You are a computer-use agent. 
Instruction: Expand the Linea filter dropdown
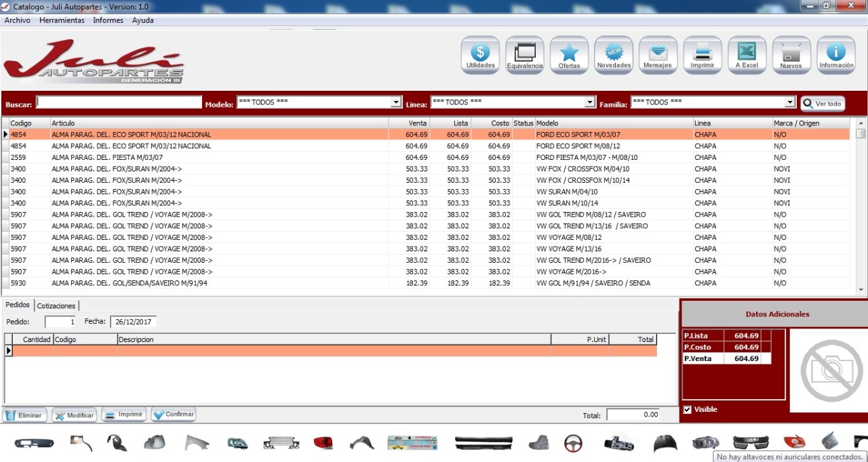[x=590, y=102]
